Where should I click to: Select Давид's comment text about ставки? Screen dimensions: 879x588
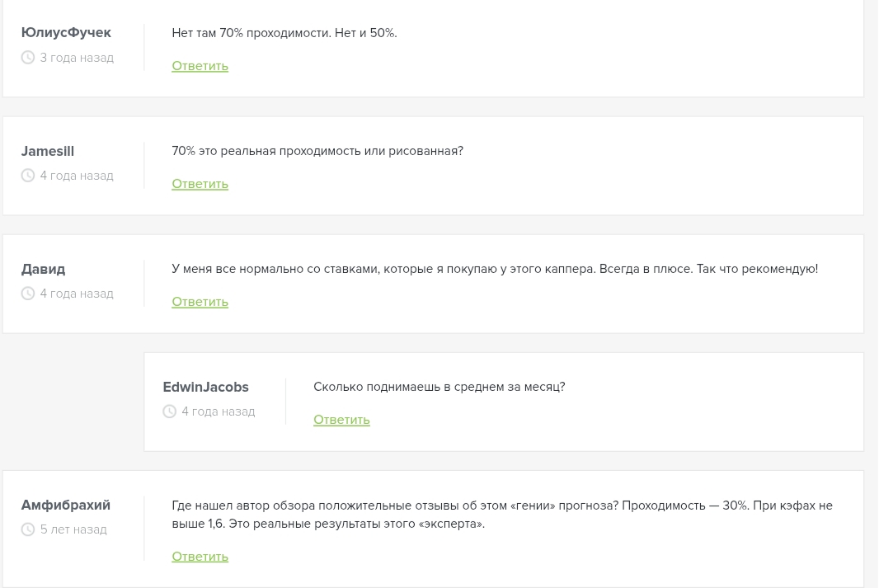tap(494, 268)
